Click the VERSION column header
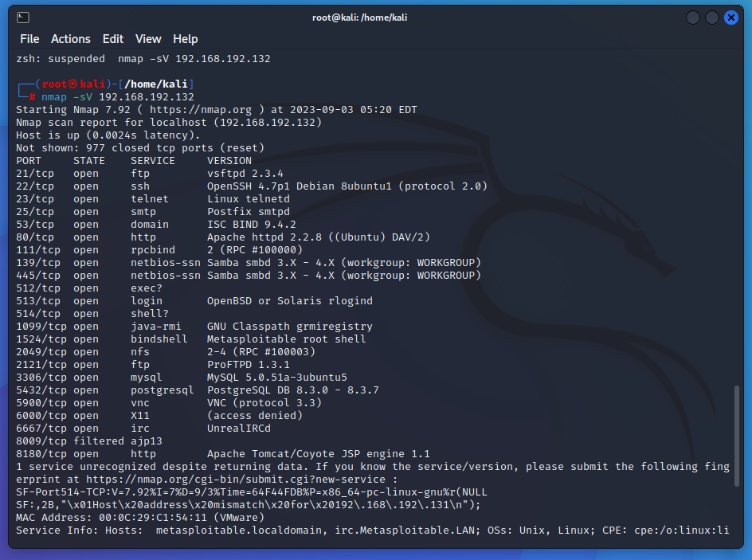 229,161
